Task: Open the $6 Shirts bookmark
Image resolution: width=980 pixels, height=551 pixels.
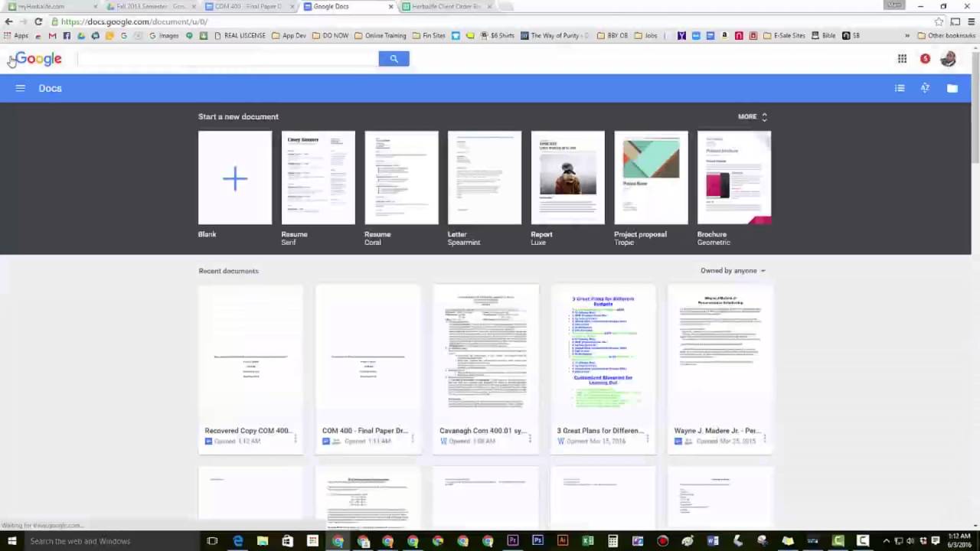Action: 497,35
